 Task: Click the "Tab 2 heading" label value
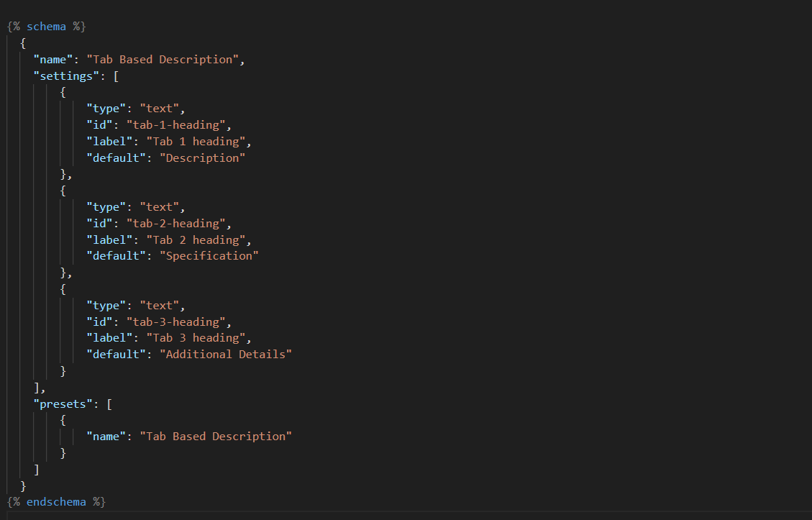pos(199,240)
